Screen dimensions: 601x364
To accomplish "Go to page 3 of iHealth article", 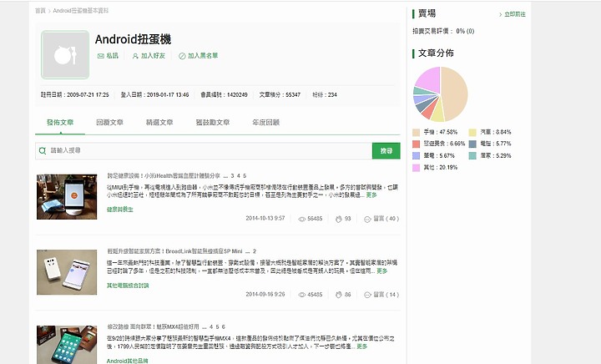I will tap(232, 176).
